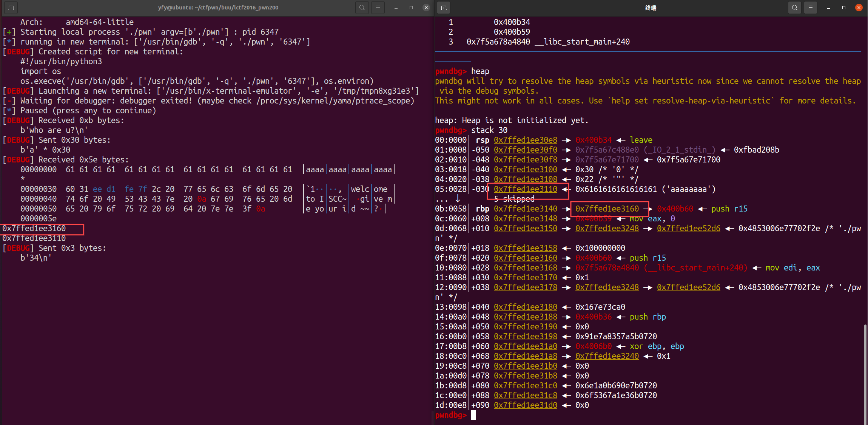The width and height of the screenshot is (868, 425).
Task: Click stack address 0x7ffed1ee3100
Action: (526, 170)
